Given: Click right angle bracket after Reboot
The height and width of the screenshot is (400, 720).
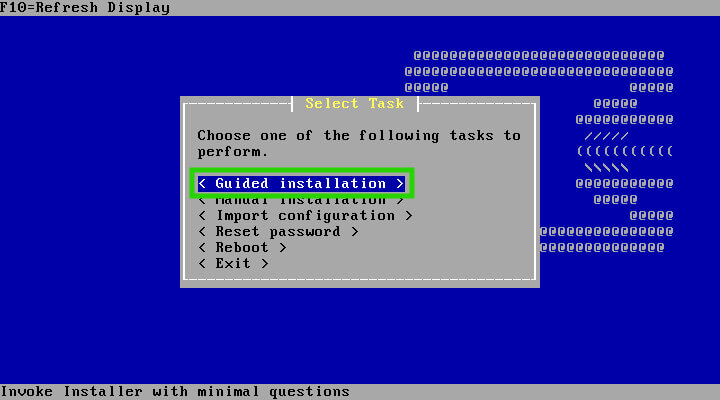Looking at the screenshot, I should click(x=283, y=248).
